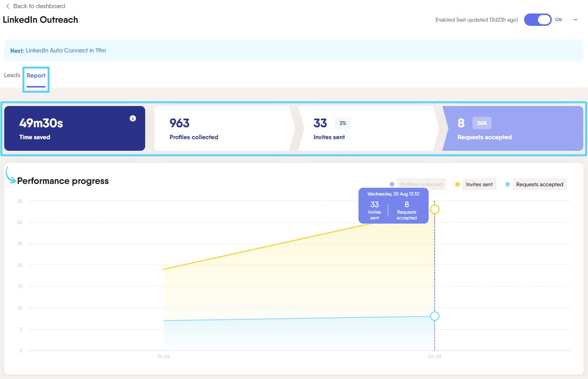Open Back to dashboard link

pyautogui.click(x=39, y=6)
